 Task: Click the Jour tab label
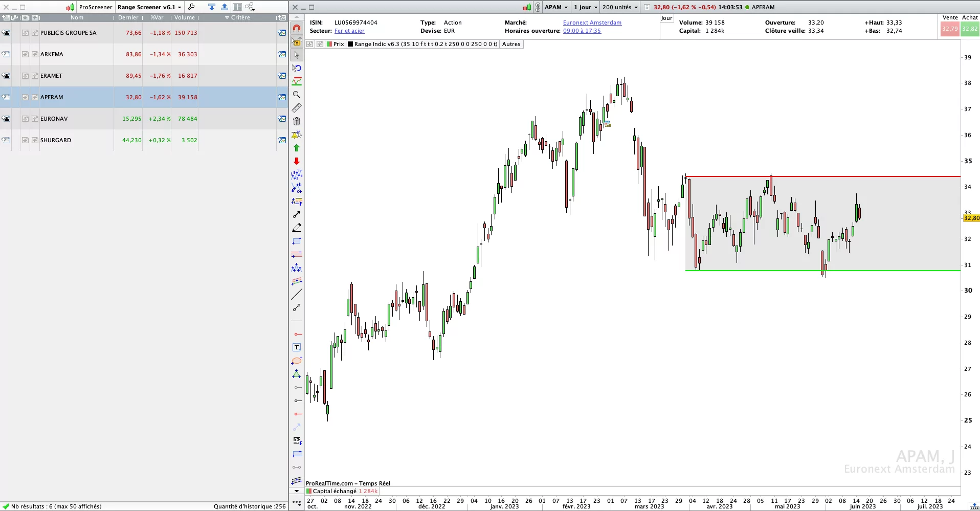click(x=666, y=18)
